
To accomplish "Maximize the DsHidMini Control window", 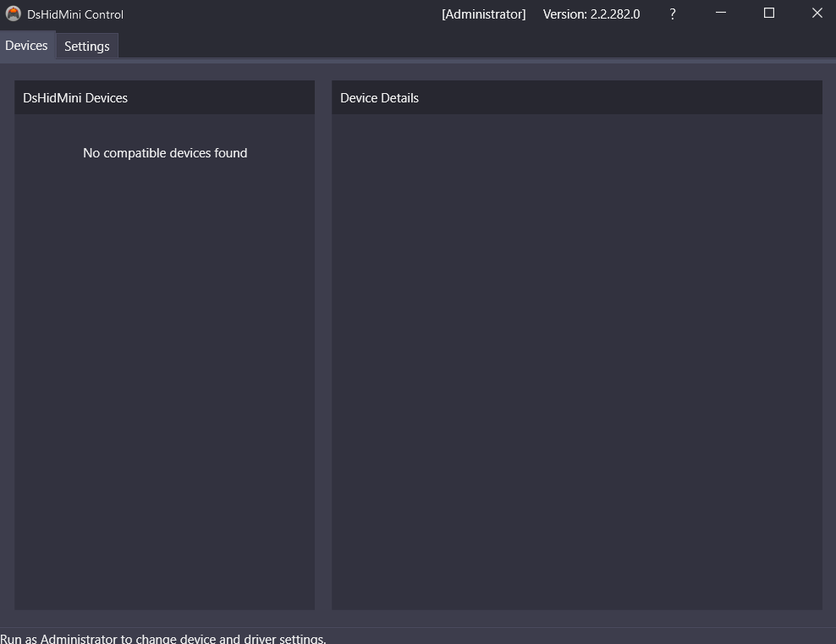I will click(x=769, y=14).
